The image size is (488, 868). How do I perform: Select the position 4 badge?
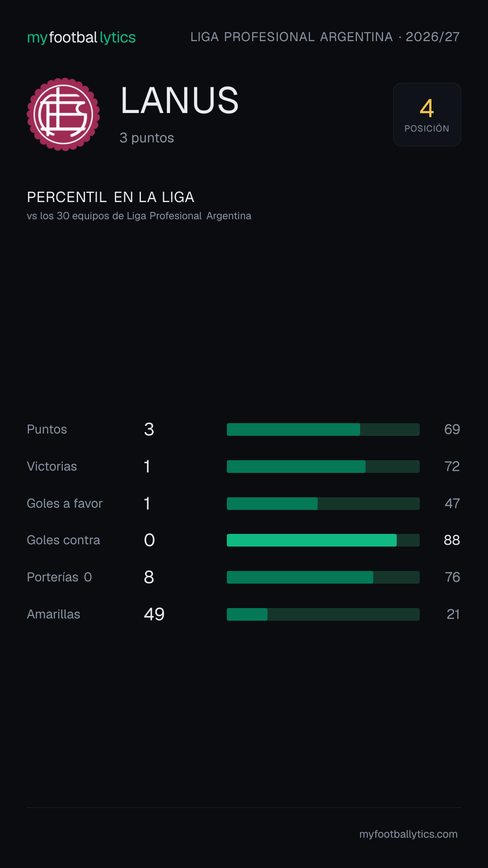click(427, 114)
